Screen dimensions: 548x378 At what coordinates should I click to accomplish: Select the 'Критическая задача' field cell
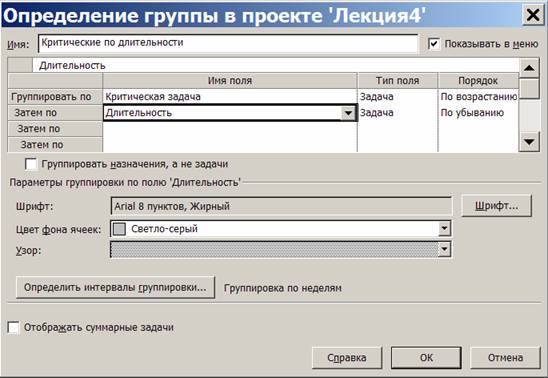(230, 97)
